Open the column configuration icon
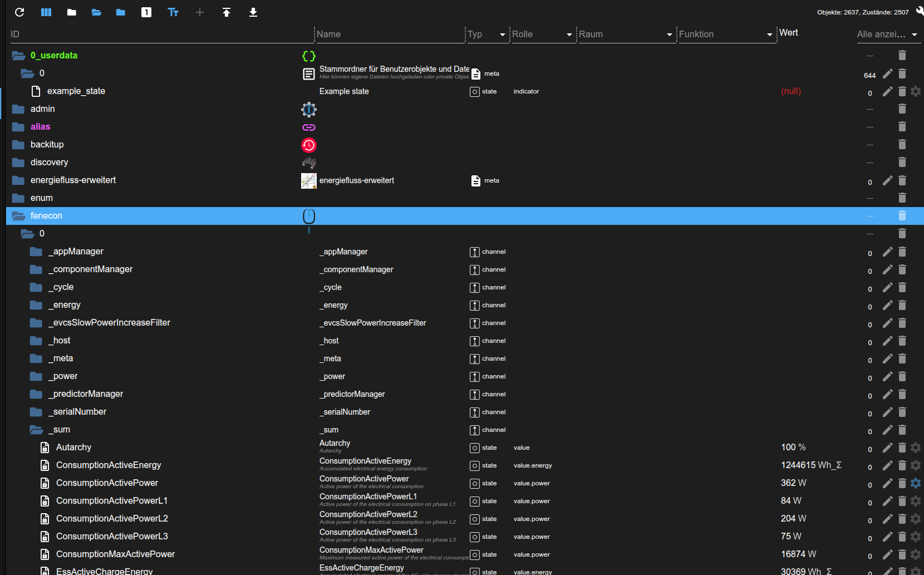The image size is (924, 575). [46, 12]
